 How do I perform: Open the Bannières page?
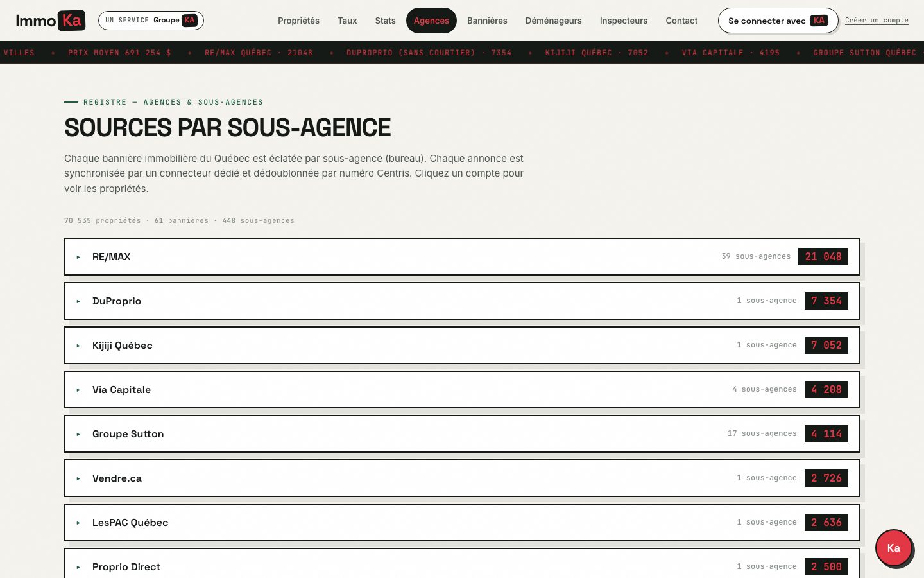coord(487,21)
